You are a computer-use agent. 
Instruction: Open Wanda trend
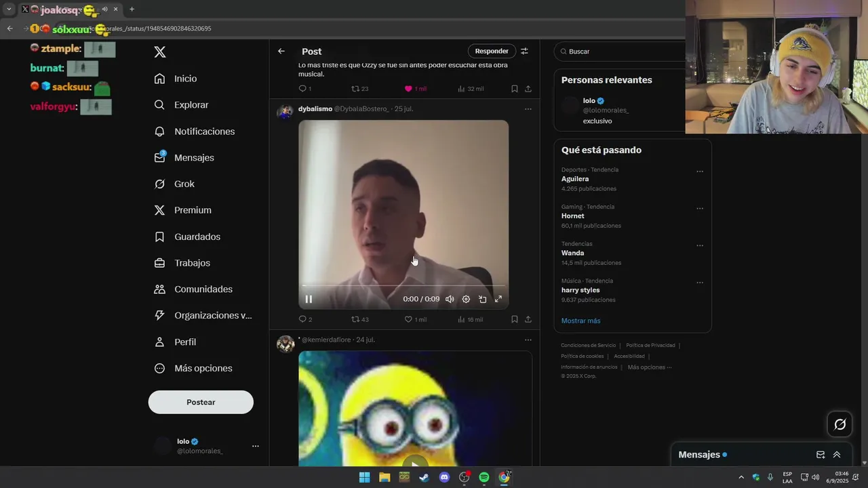click(x=572, y=253)
